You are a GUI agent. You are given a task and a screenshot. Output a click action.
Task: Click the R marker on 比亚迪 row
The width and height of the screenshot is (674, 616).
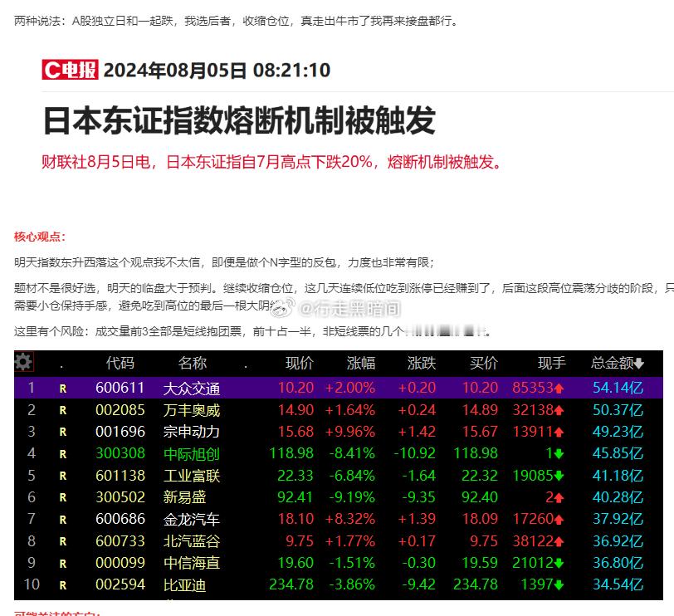pos(63,585)
